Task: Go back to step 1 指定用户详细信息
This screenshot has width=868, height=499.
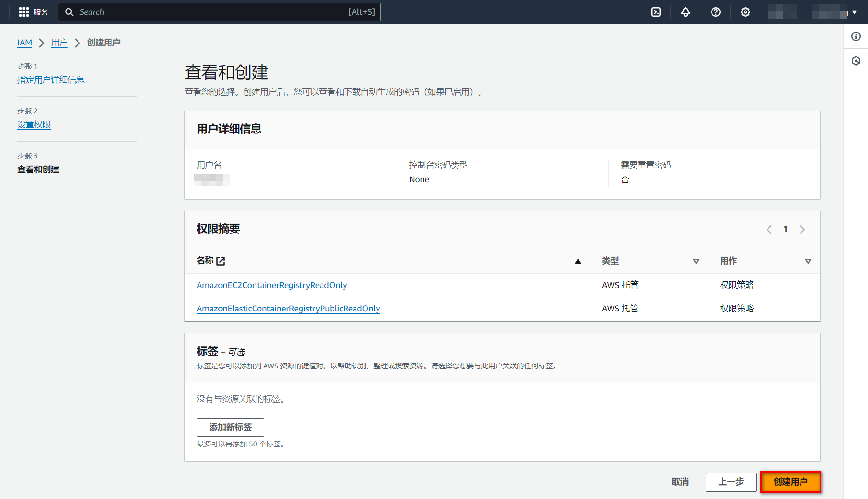Action: [51, 80]
